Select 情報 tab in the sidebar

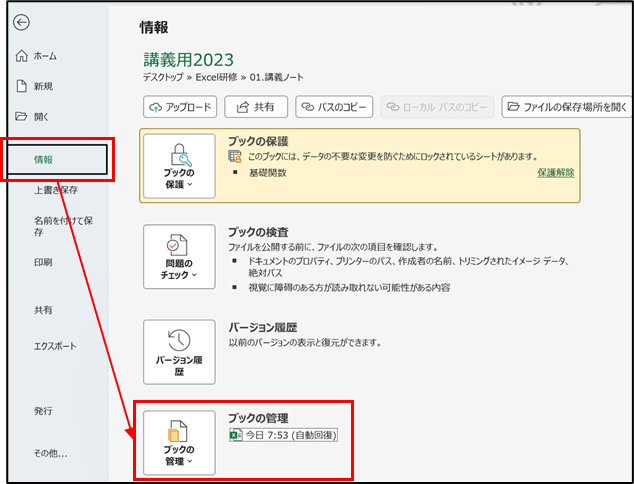[x=57, y=160]
